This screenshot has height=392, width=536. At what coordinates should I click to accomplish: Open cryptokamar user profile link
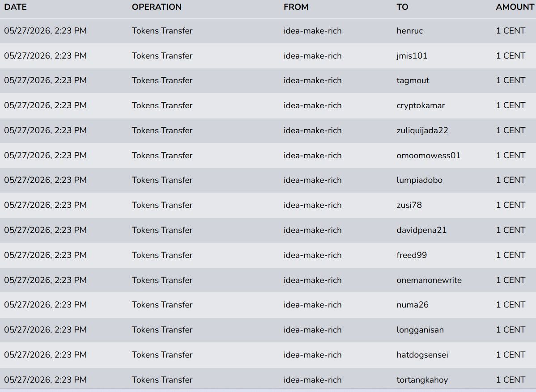coord(421,105)
